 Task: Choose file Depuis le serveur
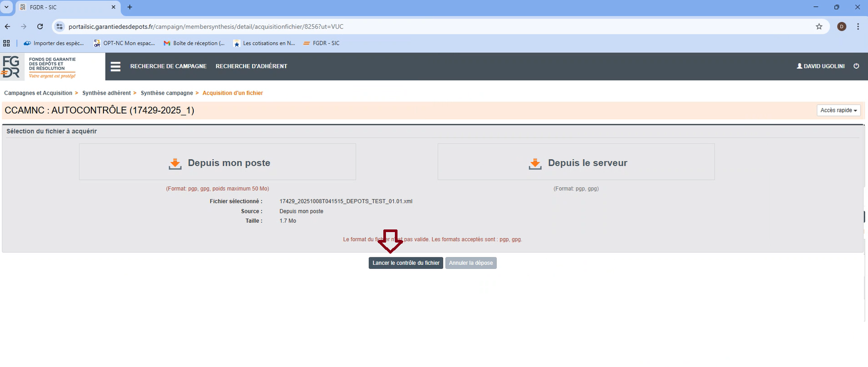(x=576, y=163)
